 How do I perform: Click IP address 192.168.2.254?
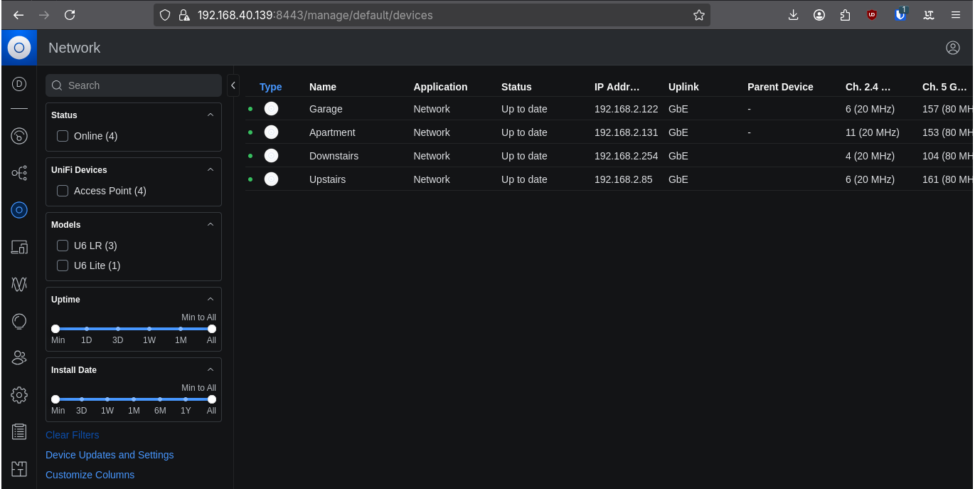(x=626, y=156)
